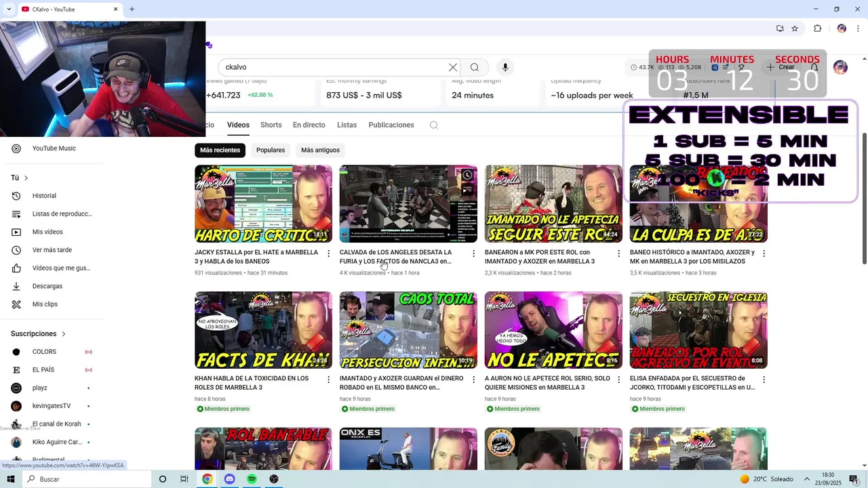The width and height of the screenshot is (868, 488).
Task: Bookmark this page with the star icon
Action: pos(795,28)
